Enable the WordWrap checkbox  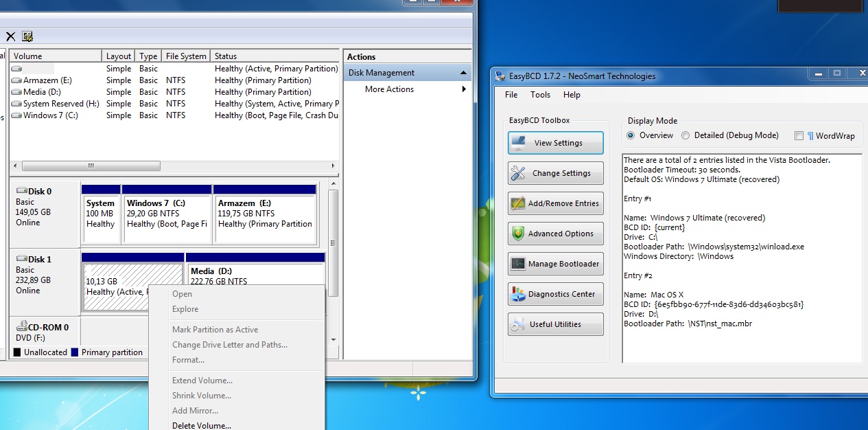(799, 136)
